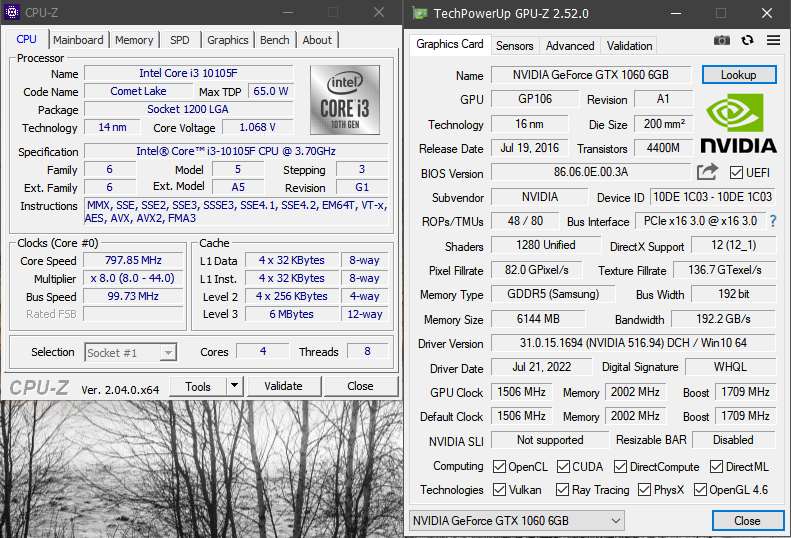Viewport: 791px width, 538px height.
Task: Click the BIOS Version field
Action: point(591,172)
